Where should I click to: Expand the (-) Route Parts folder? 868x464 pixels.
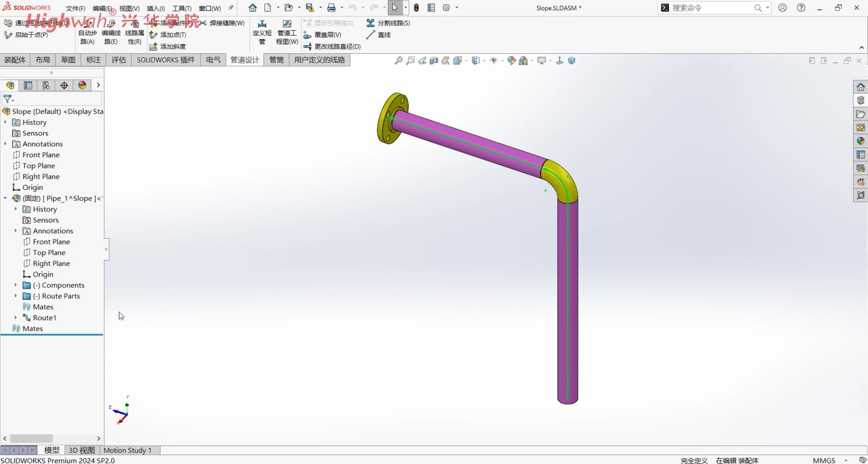[16, 296]
